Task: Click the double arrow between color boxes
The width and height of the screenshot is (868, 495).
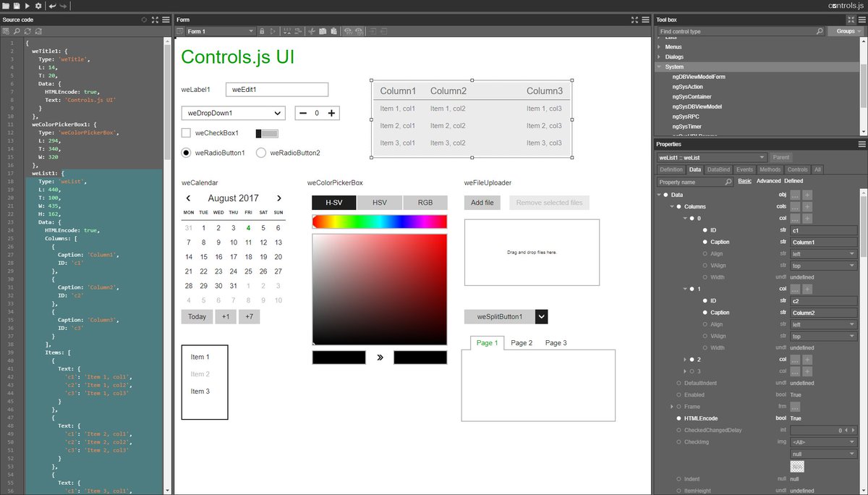Action: pyautogui.click(x=380, y=357)
